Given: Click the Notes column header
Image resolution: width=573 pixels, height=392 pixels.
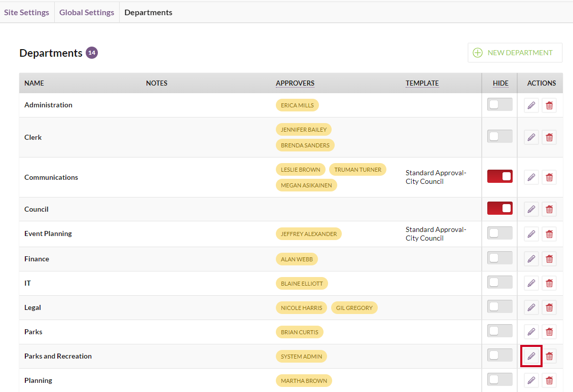Looking at the screenshot, I should 156,83.
